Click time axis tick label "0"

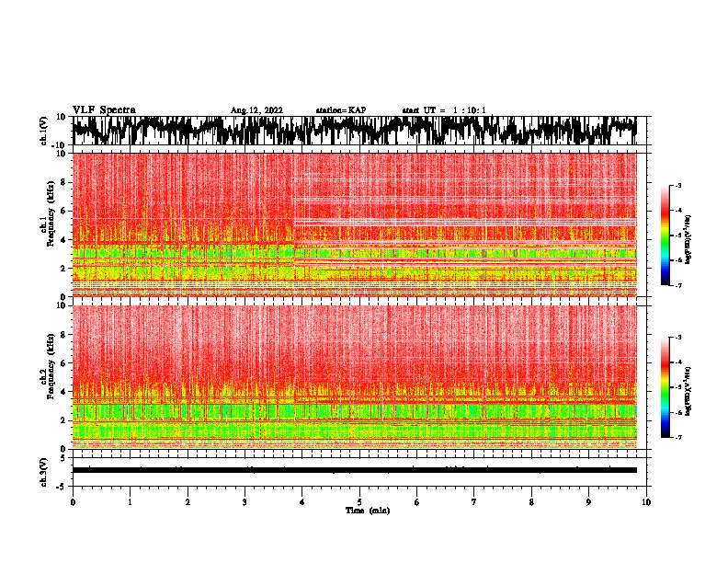coord(73,502)
